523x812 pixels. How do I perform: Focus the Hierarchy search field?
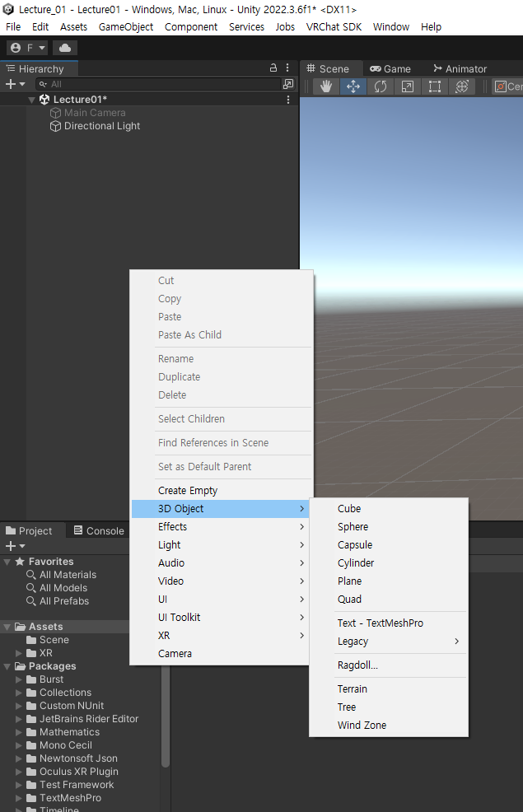[x=158, y=84]
